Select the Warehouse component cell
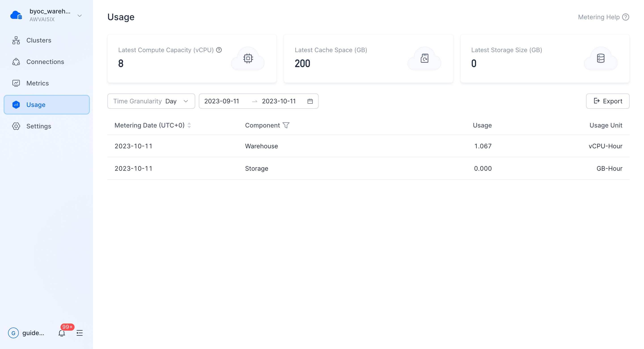This screenshot has width=644, height=349. 261,146
